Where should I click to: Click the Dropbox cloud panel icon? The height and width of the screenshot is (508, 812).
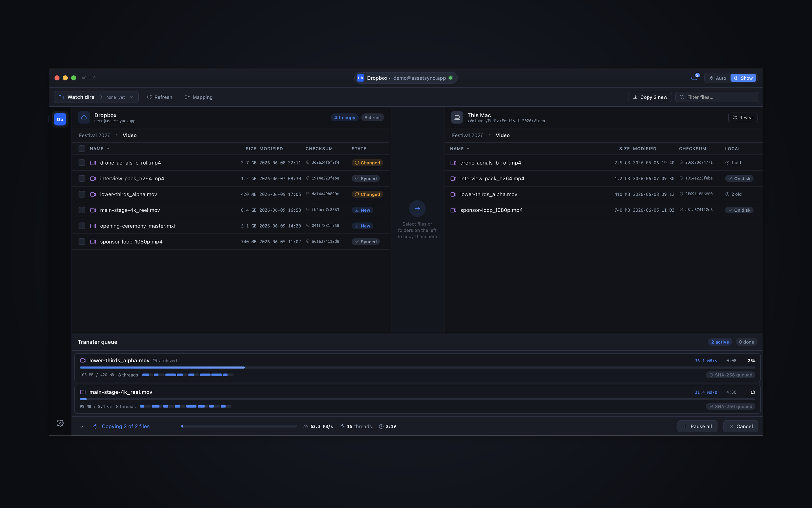[x=84, y=117]
